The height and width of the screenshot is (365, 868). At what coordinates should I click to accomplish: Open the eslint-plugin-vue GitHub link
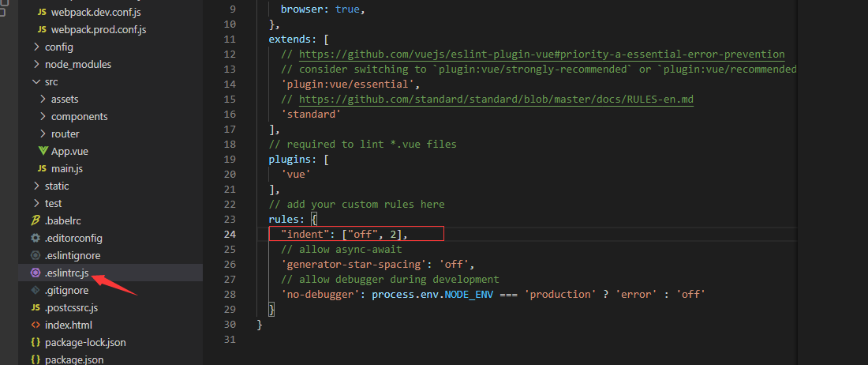(x=542, y=55)
